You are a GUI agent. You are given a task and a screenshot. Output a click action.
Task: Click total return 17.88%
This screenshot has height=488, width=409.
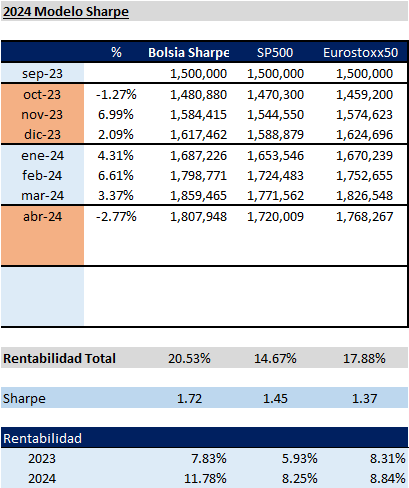(364, 359)
